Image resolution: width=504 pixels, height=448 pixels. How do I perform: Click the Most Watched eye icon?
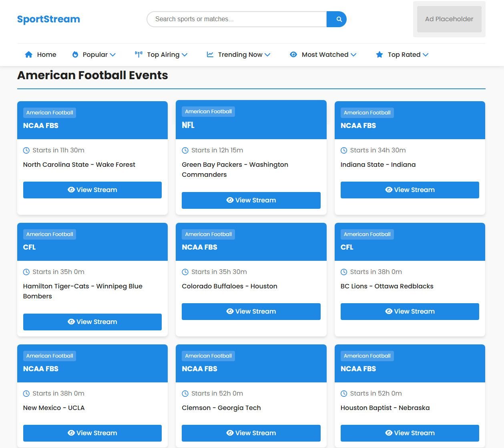click(293, 54)
